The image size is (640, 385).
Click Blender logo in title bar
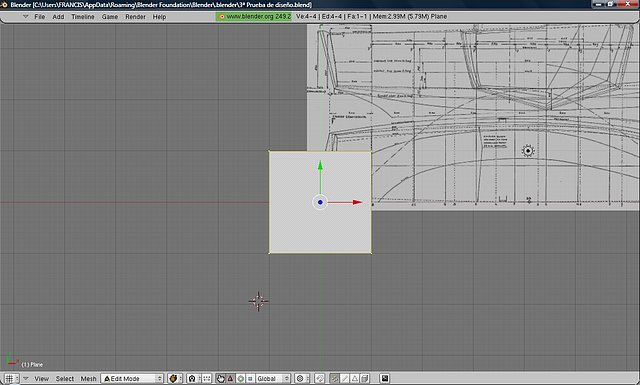pos(4,4)
